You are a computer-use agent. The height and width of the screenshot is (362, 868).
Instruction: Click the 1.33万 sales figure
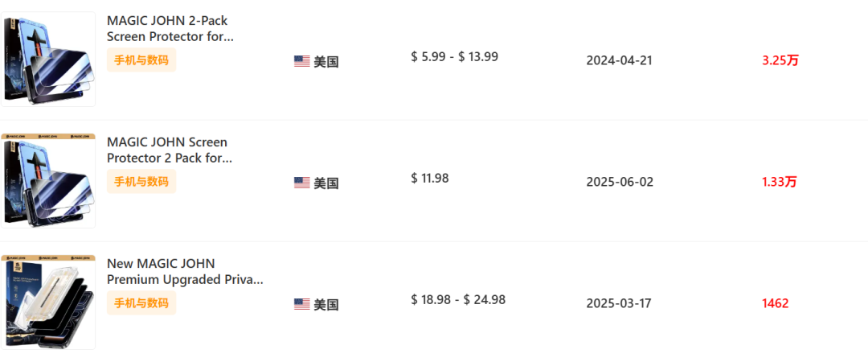[780, 182]
